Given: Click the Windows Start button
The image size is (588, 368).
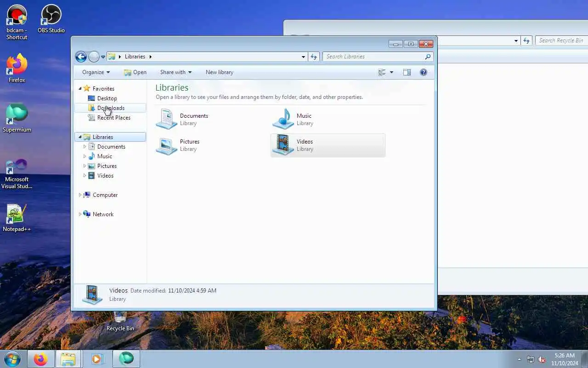Looking at the screenshot, I should (12, 359).
